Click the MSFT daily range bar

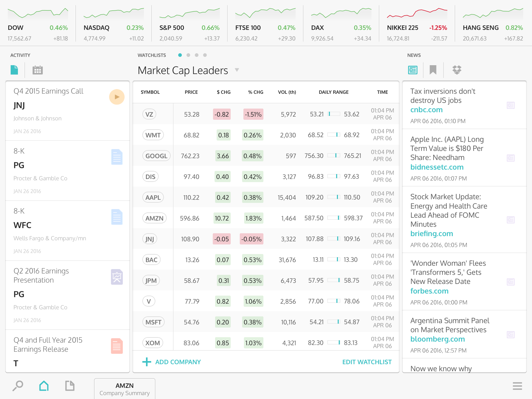click(334, 322)
